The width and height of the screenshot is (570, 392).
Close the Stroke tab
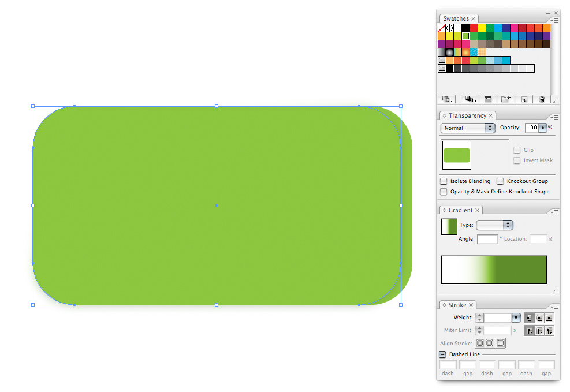click(x=471, y=305)
